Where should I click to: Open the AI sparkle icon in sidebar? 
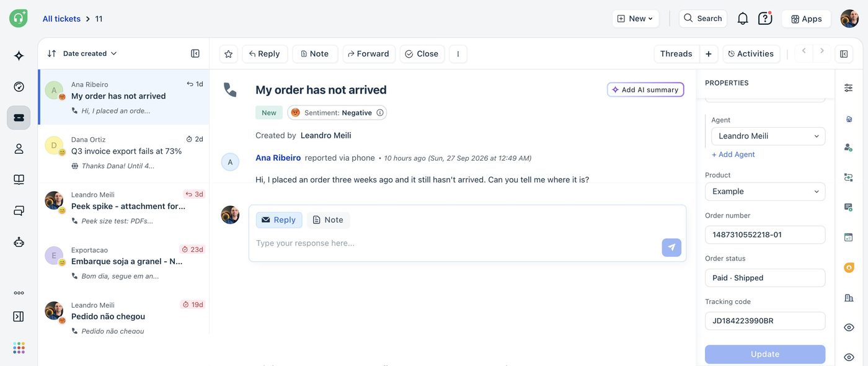coord(19,56)
